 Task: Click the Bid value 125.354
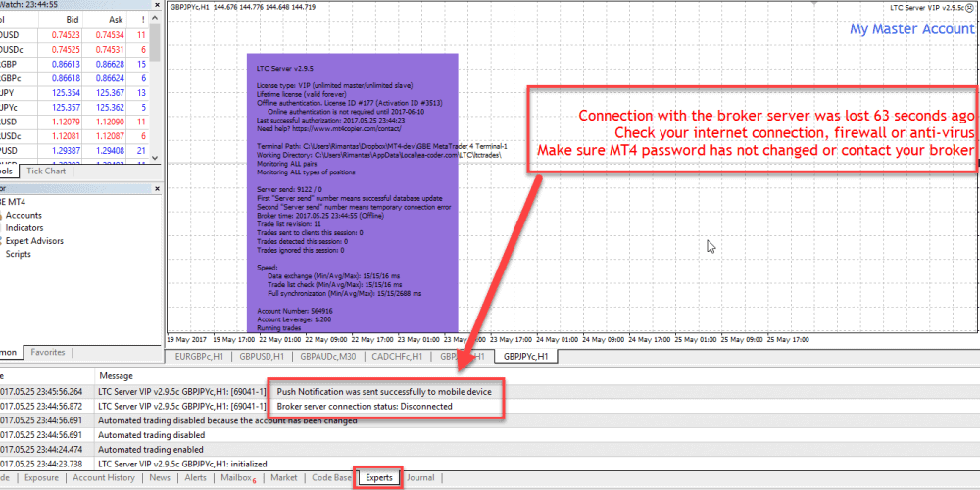(68, 93)
